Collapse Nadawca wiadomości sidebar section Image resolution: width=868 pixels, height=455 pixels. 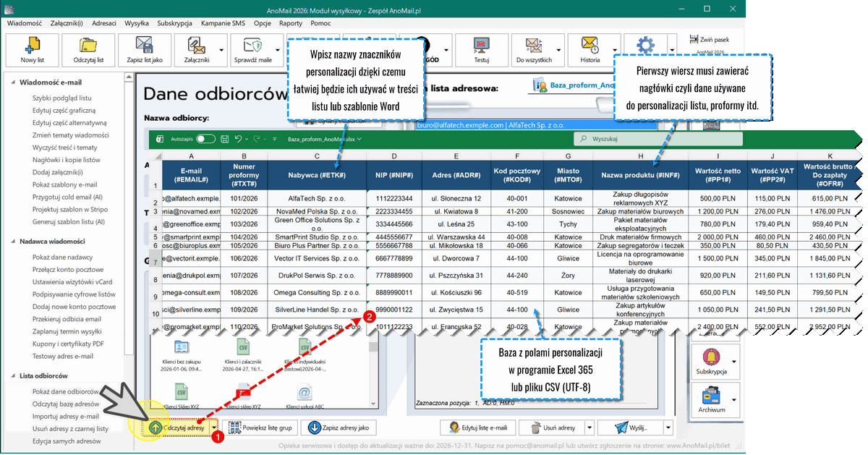coord(14,240)
